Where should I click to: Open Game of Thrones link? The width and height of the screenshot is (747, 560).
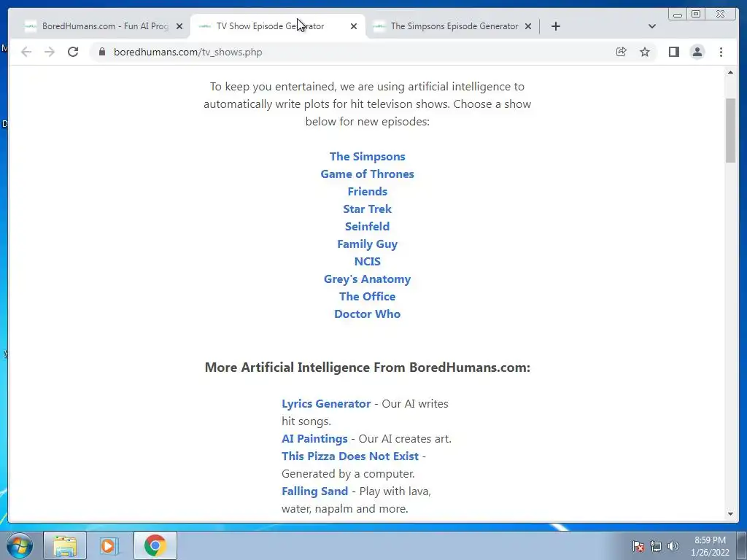point(368,174)
